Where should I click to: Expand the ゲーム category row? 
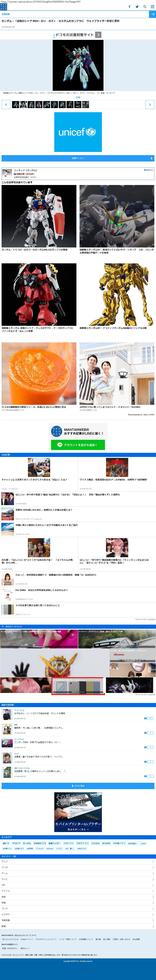tap(78, 873)
